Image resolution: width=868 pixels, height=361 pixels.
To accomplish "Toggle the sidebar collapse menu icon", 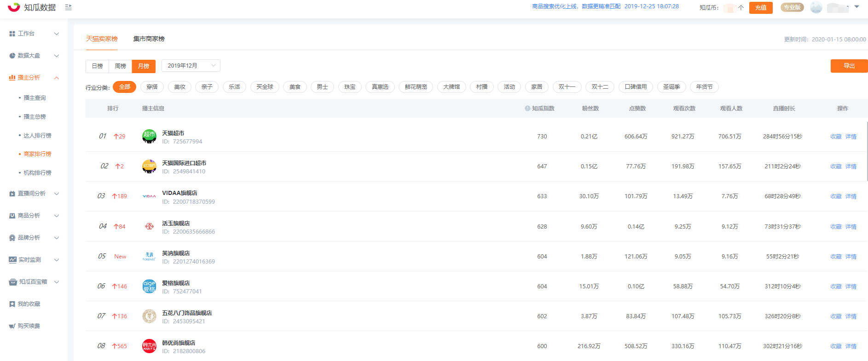I will coord(69,7).
